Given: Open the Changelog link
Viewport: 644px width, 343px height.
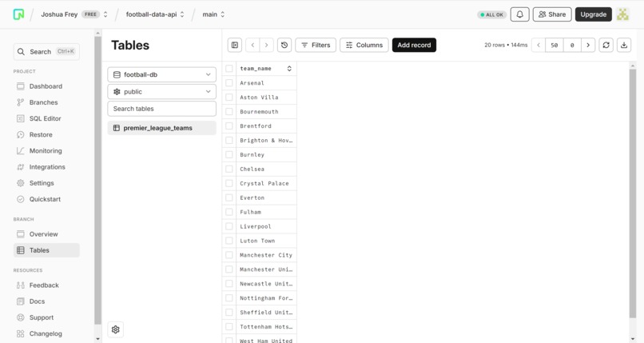Looking at the screenshot, I should tap(46, 333).
